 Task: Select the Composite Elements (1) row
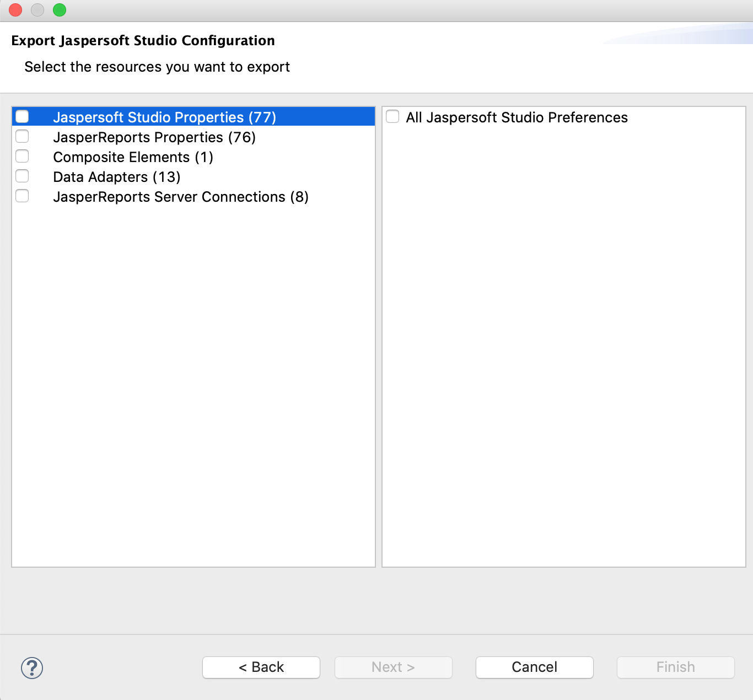pos(193,157)
